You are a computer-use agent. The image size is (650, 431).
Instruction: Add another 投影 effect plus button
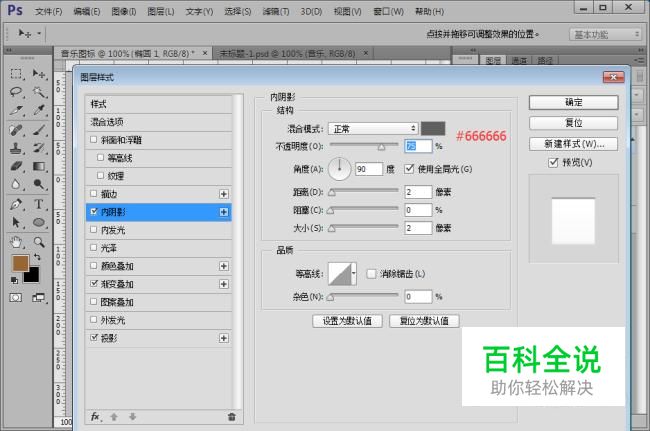pyautogui.click(x=223, y=338)
